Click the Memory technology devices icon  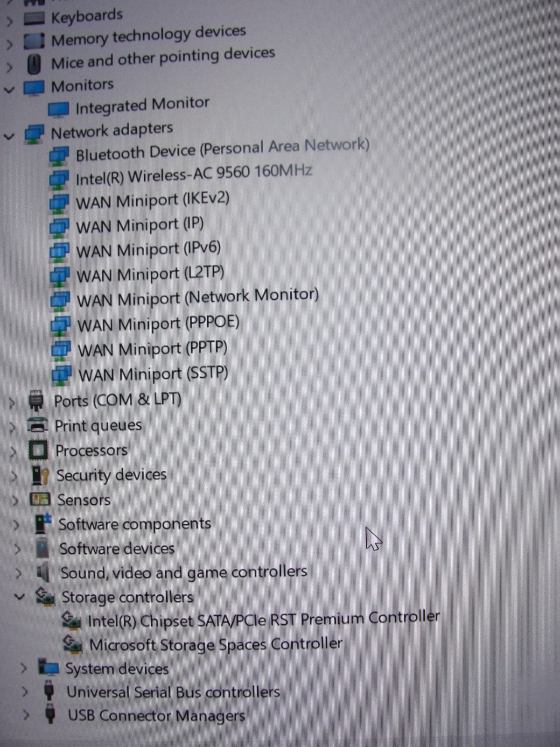tap(34, 41)
